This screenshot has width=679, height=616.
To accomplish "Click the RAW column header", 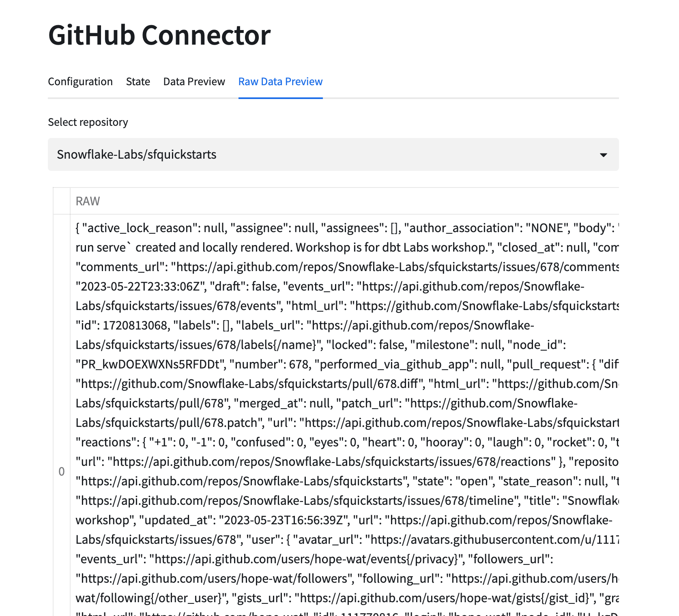I will (88, 201).
